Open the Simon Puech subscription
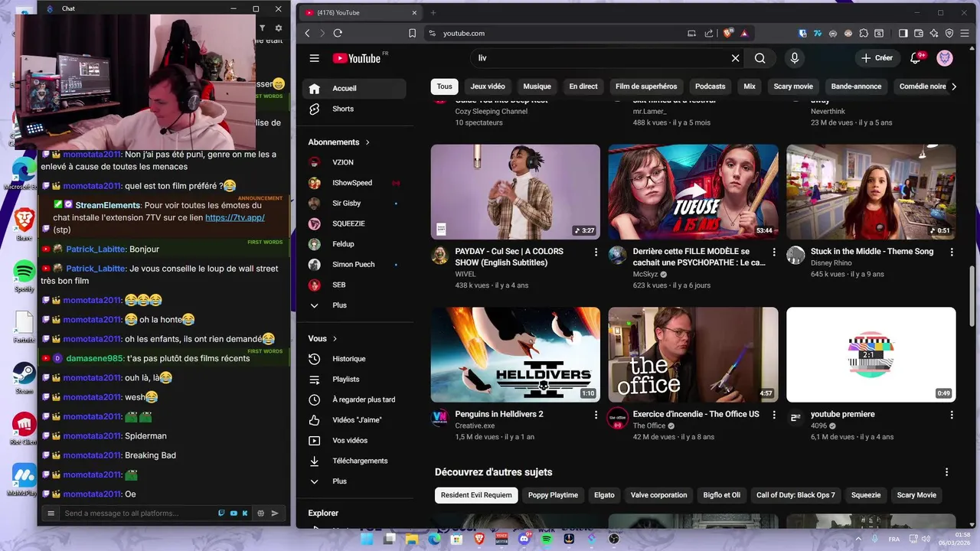 coord(354,264)
